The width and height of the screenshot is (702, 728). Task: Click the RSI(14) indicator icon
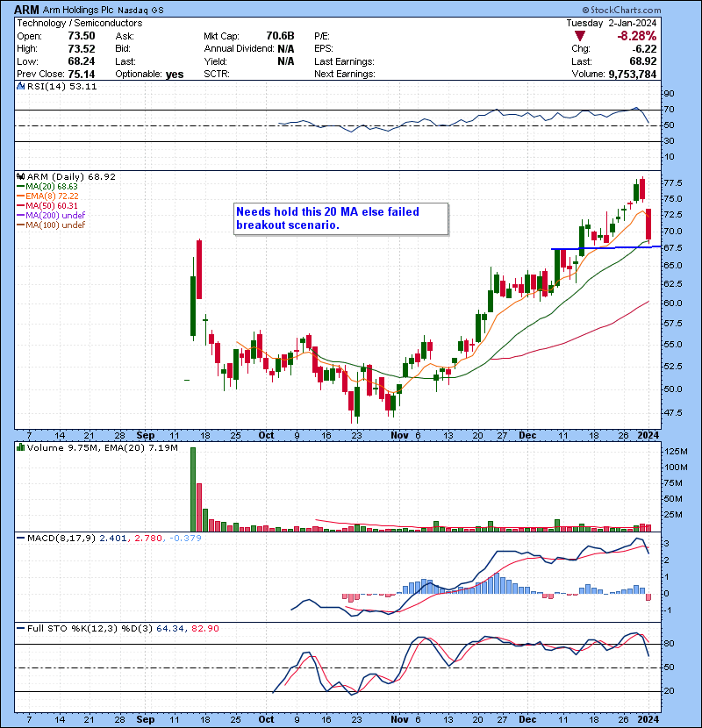(x=20, y=86)
